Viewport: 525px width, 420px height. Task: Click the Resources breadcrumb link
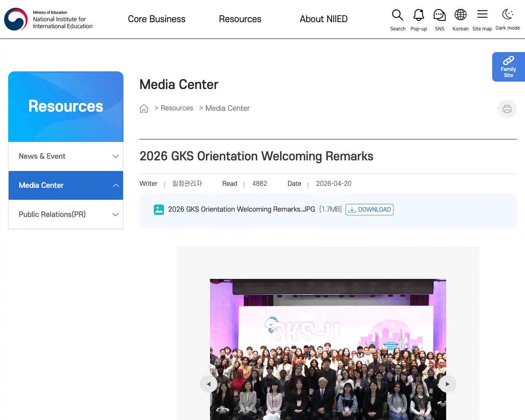point(177,108)
